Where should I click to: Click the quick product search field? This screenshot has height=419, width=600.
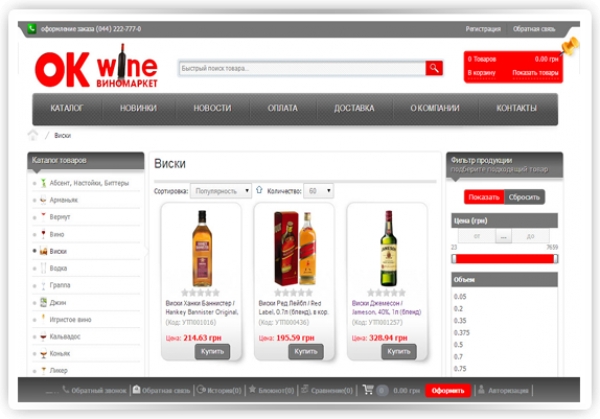point(302,68)
